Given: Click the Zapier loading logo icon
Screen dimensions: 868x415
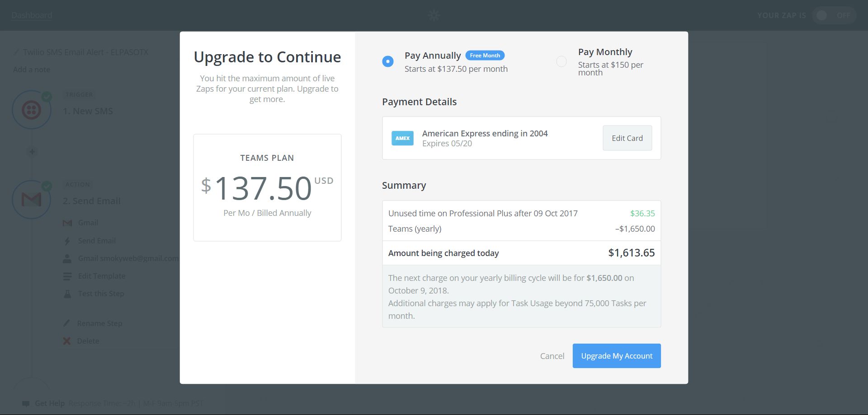Looking at the screenshot, I should [434, 15].
